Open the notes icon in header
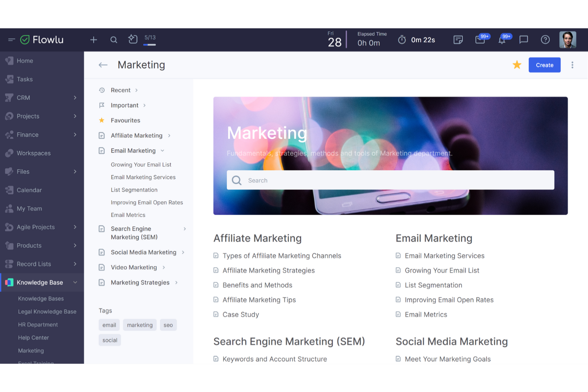 (458, 40)
